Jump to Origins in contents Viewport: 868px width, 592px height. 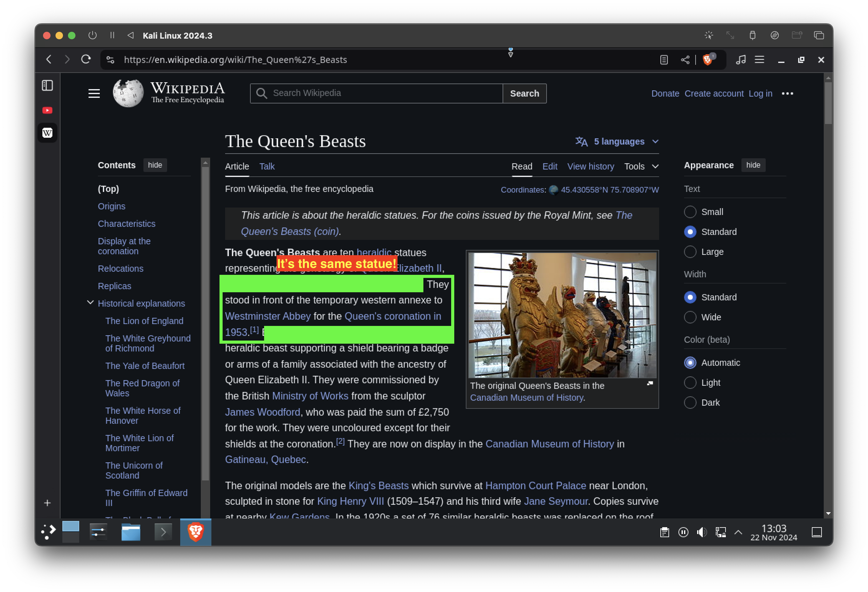pos(111,206)
